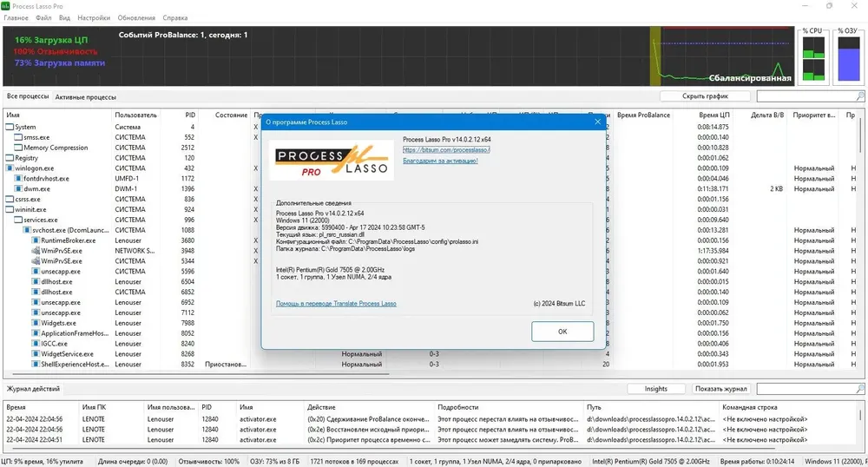The height and width of the screenshot is (467, 868).
Task: Sort the log by the Командная строка header
Action: tap(750, 407)
